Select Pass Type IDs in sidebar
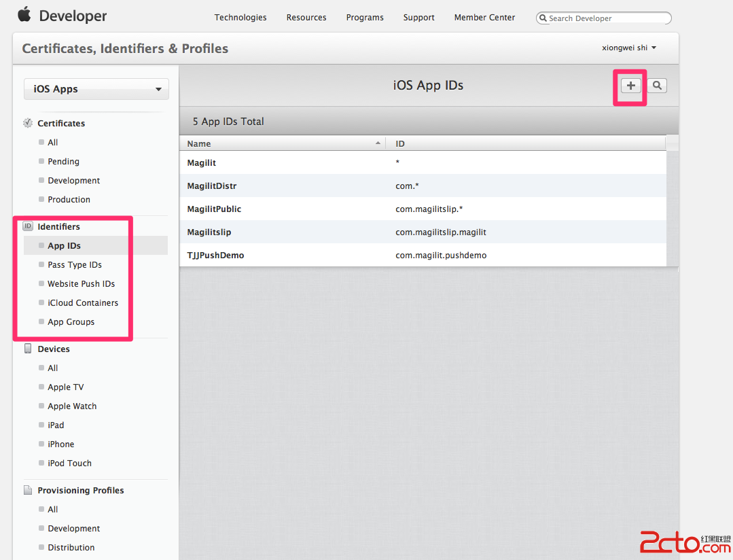This screenshot has width=733, height=560. coord(75,265)
